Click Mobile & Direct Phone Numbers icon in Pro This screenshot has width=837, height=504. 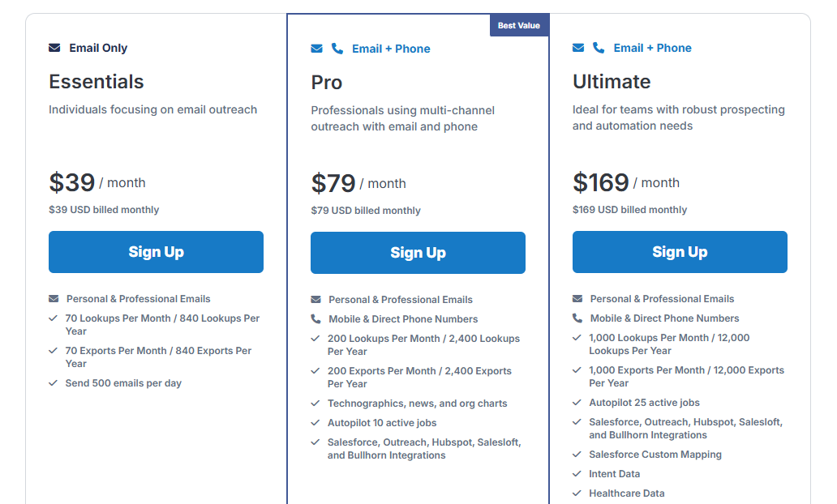point(315,319)
